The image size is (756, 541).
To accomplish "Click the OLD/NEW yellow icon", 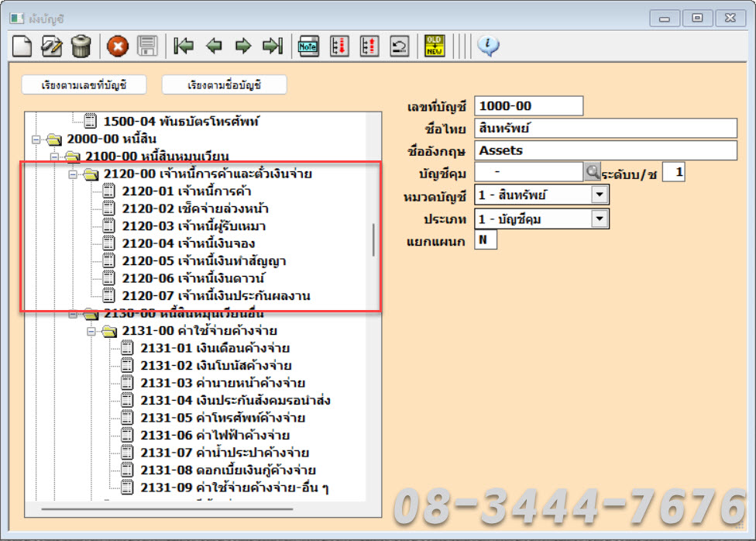I will 435,47.
